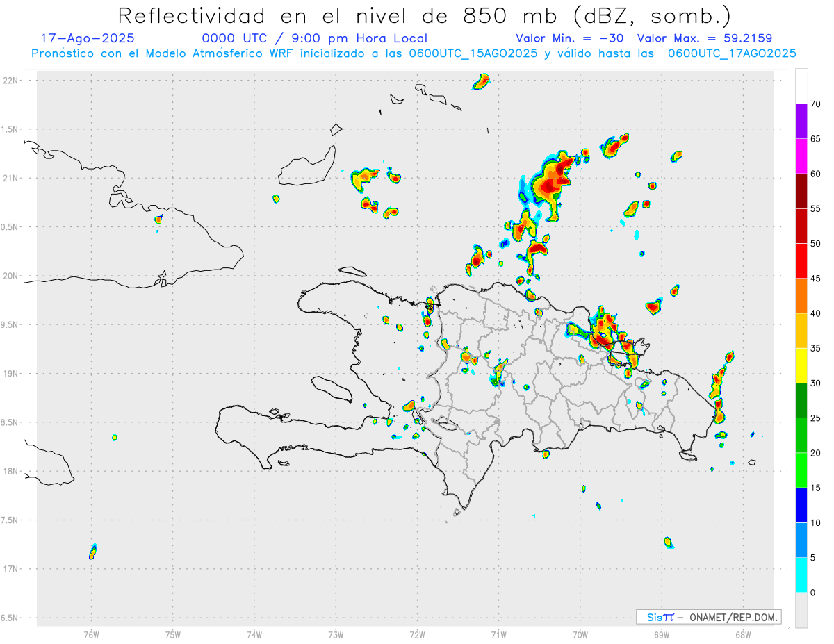
Task: Click the colorbar label '60'
Action: point(815,174)
